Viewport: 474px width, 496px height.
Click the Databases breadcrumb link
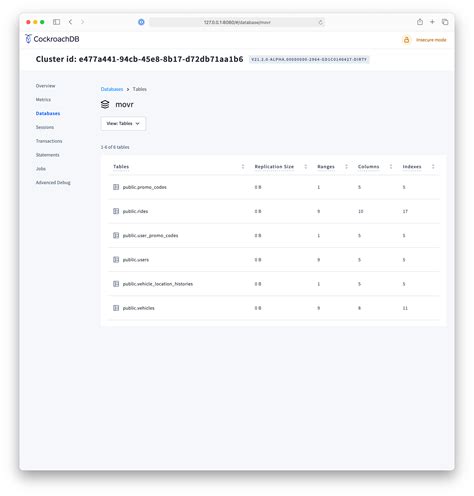pyautogui.click(x=112, y=89)
